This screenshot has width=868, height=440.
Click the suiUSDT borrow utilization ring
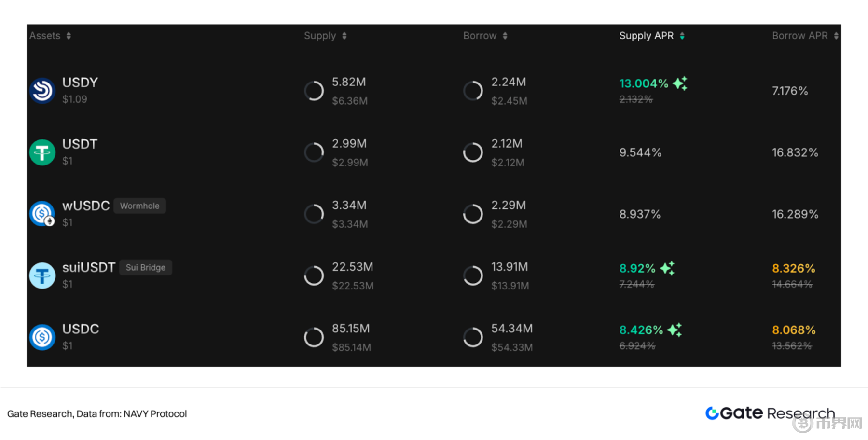(x=473, y=275)
